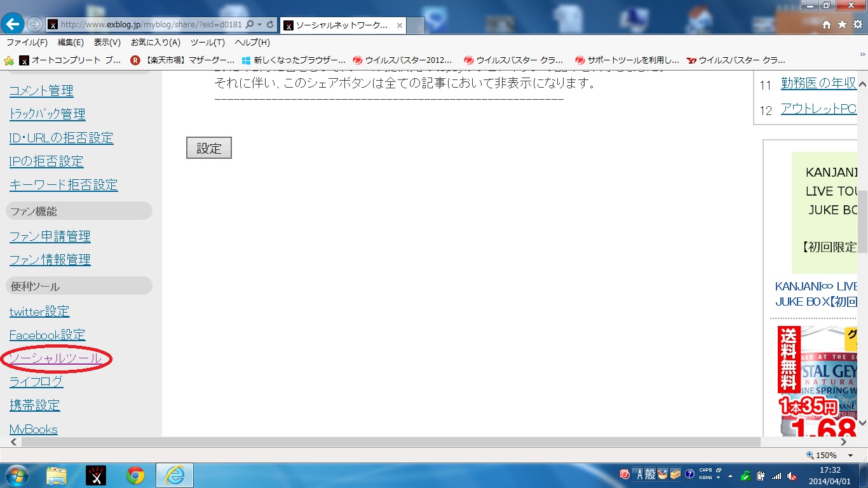The image size is (868, 488).
Task: Open ID・URLの拒否設定 link
Action: click(x=61, y=138)
